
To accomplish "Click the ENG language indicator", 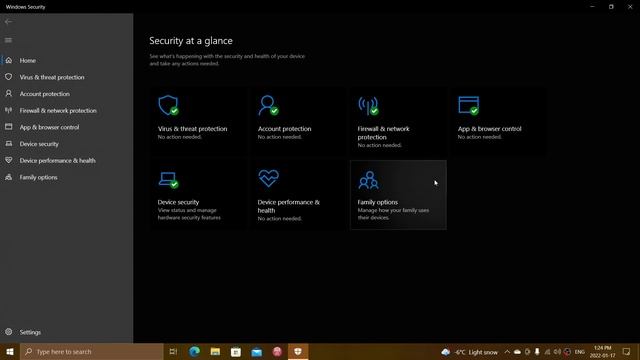I will [580, 352].
